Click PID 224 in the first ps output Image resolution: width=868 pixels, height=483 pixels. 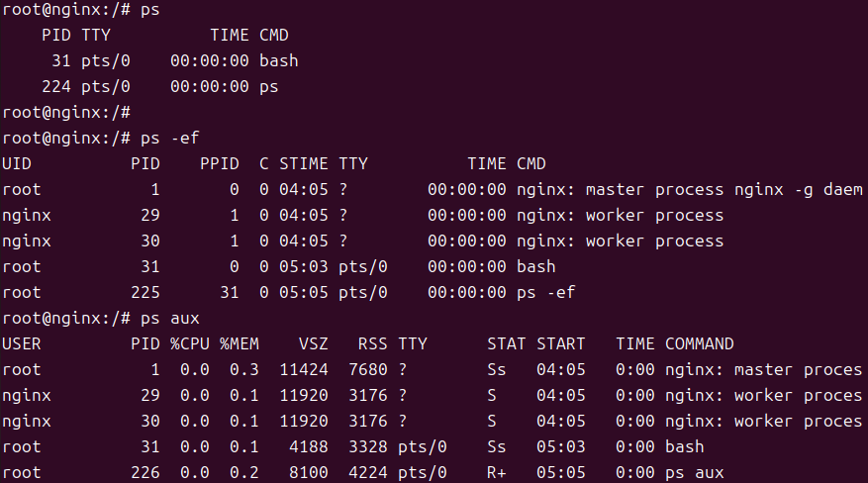point(56,87)
